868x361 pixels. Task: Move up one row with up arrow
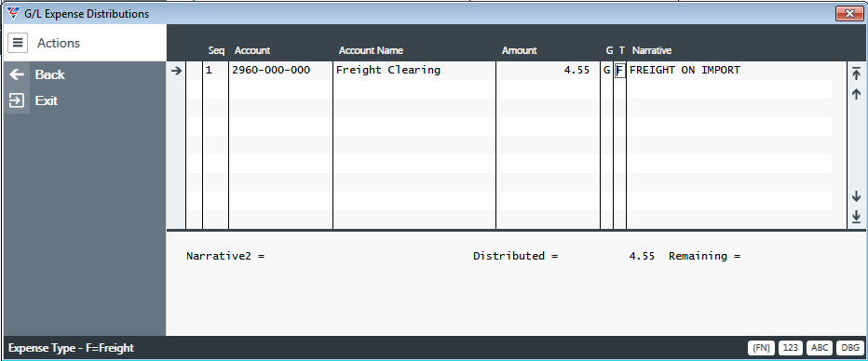pos(857,94)
